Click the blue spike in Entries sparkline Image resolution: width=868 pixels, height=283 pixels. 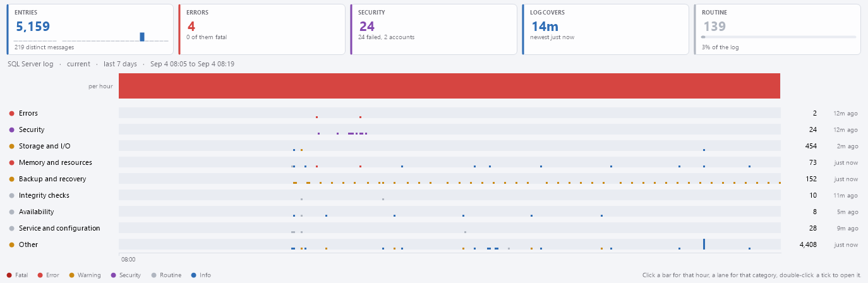point(142,37)
